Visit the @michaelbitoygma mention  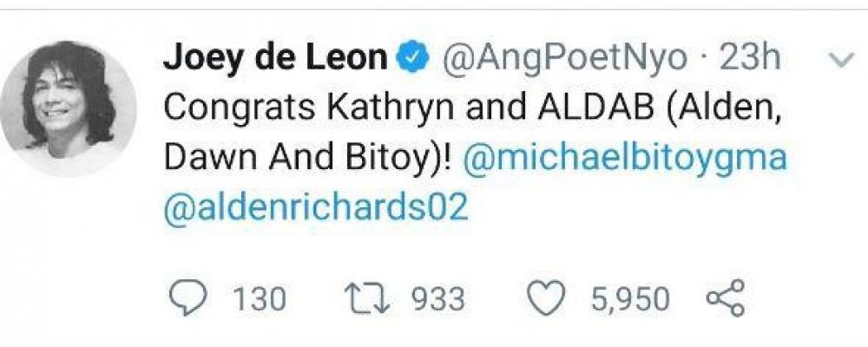point(627,160)
